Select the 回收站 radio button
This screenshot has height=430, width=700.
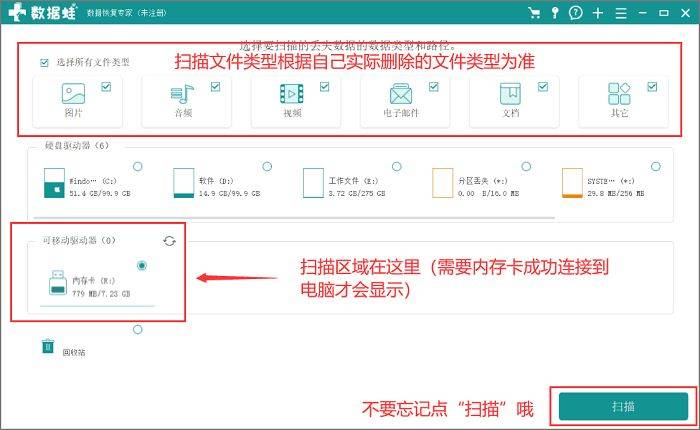(138, 330)
